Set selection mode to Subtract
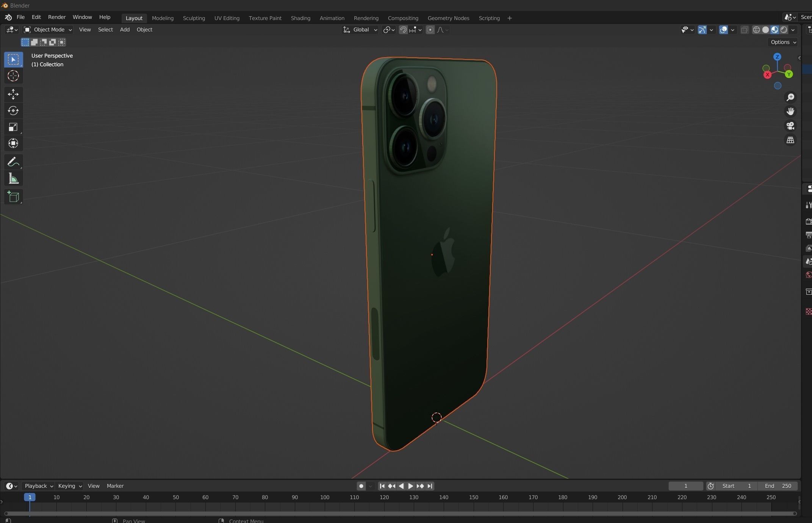 tap(43, 42)
